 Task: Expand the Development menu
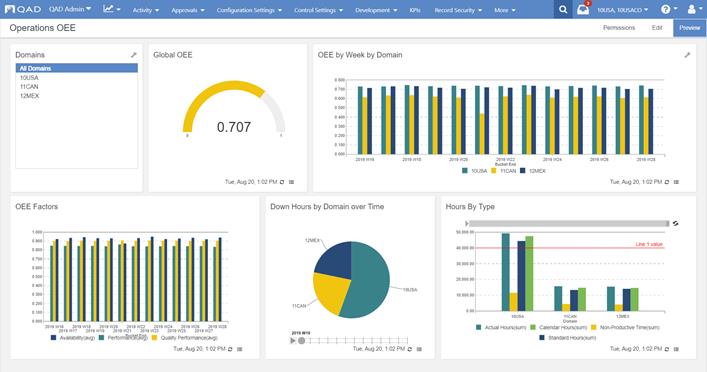(376, 10)
